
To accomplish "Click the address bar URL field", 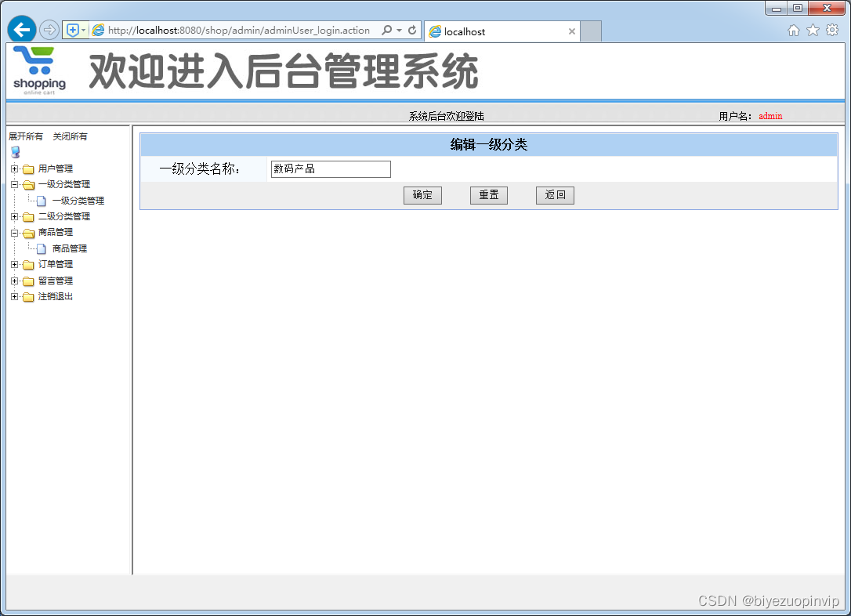I will pos(239,31).
